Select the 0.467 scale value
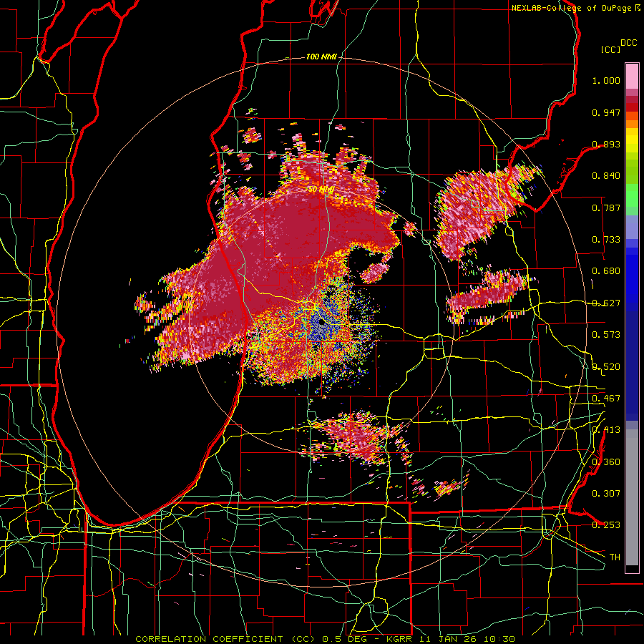644x644 pixels. point(606,399)
